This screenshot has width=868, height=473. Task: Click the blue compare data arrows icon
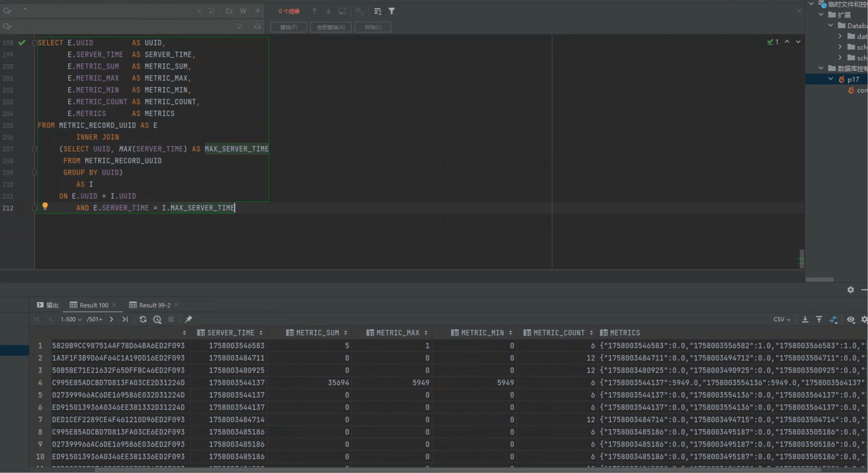tap(834, 320)
